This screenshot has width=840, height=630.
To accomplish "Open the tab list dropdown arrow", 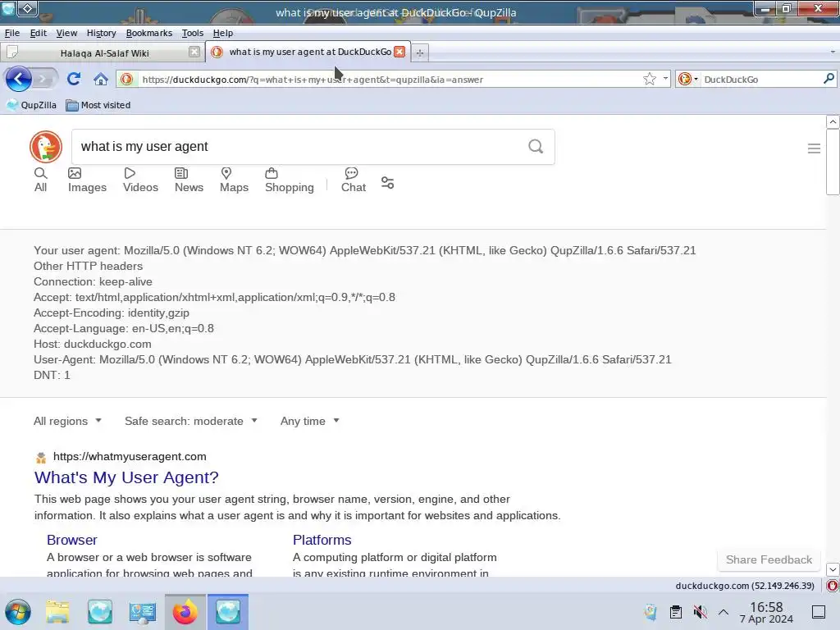I will point(833,52).
